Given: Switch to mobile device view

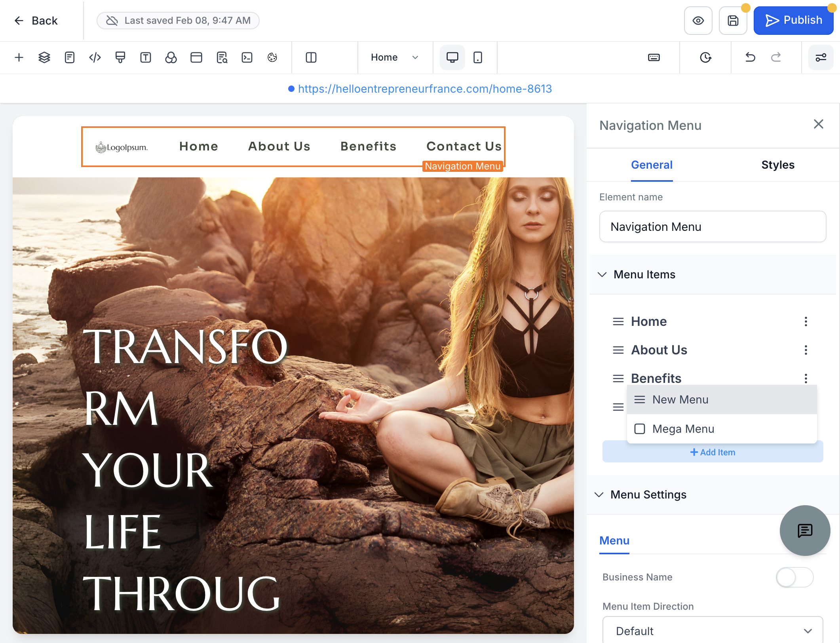Looking at the screenshot, I should pyautogui.click(x=478, y=57).
